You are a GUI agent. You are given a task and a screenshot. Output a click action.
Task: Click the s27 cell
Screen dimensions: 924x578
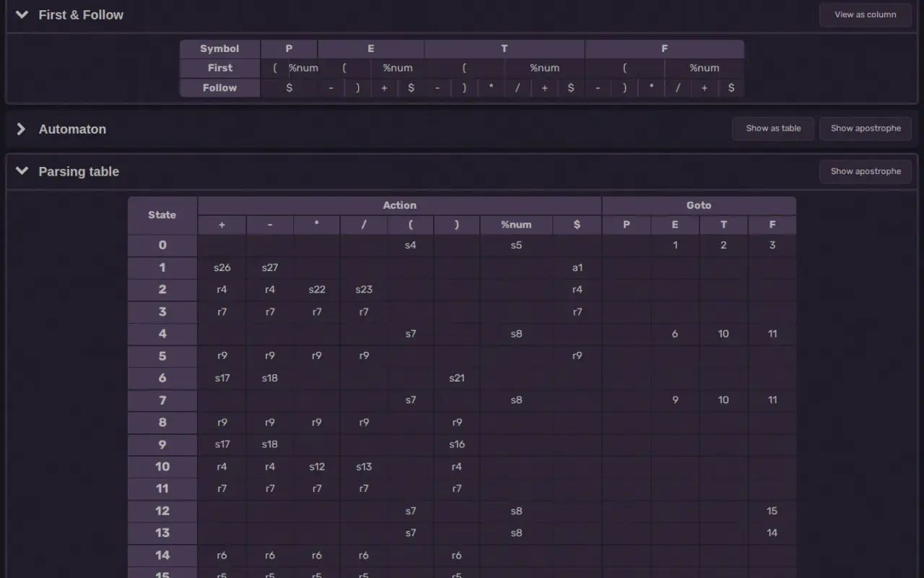point(270,267)
